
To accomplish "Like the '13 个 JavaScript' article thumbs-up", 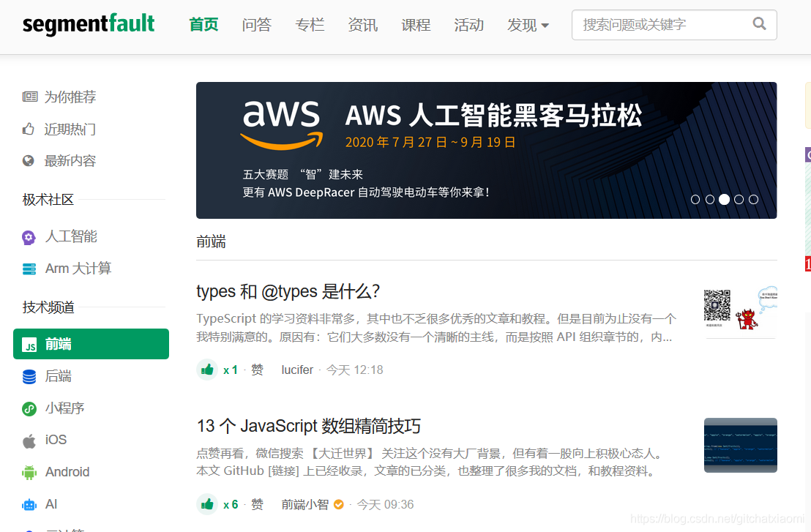I will pyautogui.click(x=207, y=504).
